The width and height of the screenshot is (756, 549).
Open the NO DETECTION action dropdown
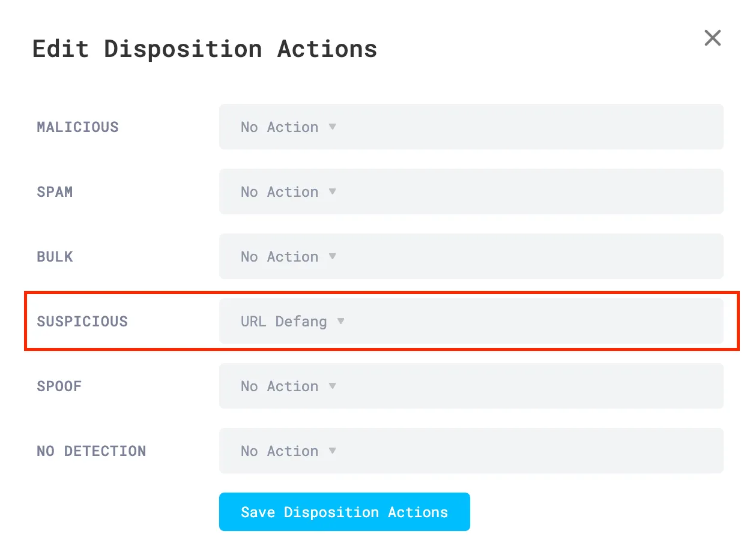[471, 451]
